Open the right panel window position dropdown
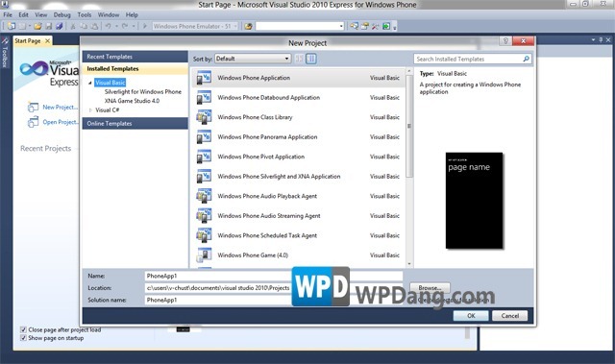Screen dimensions: 615x364 tap(594, 40)
